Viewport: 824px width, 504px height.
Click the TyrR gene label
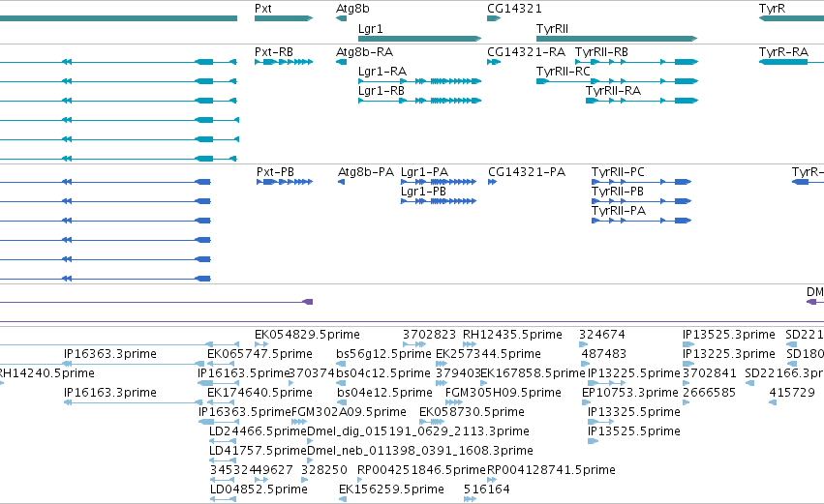click(772, 9)
